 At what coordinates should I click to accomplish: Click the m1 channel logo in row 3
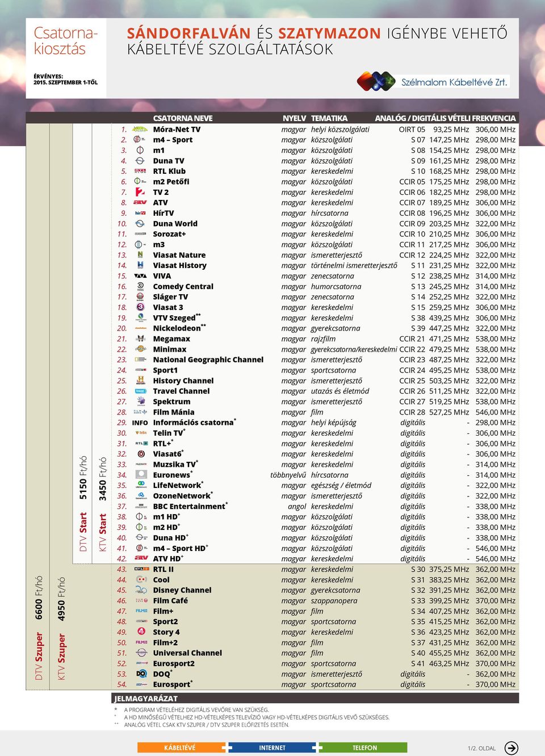(x=140, y=151)
